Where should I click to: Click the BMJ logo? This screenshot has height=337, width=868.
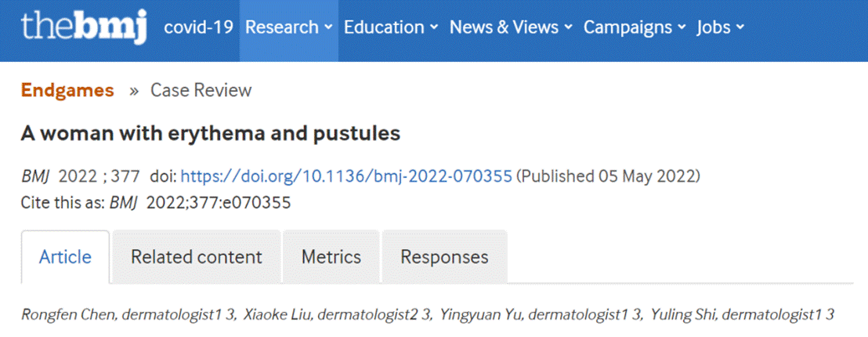84,28
